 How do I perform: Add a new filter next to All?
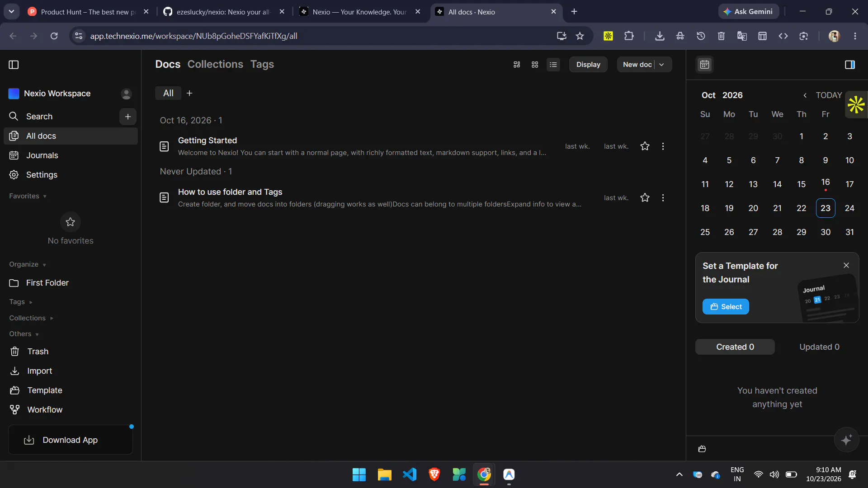189,93
